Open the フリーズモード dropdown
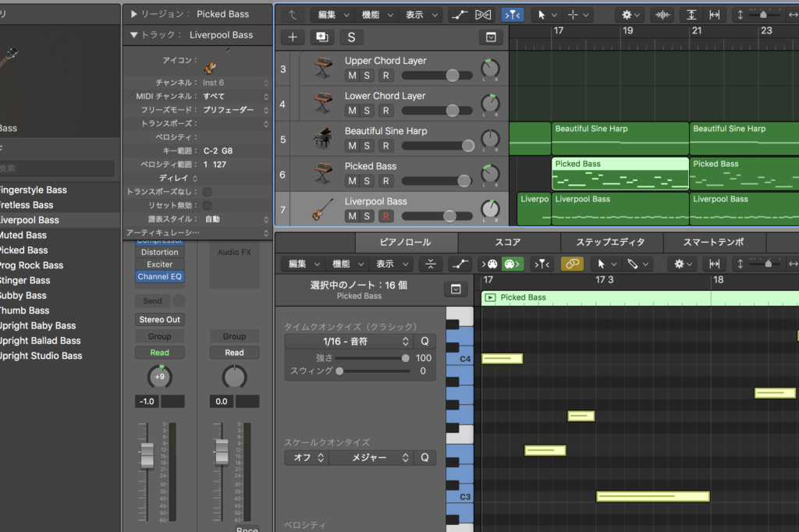This screenshot has height=532, width=799. [x=235, y=110]
